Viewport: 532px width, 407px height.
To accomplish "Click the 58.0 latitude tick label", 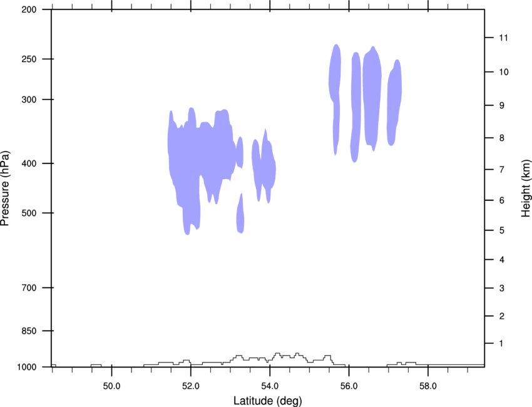I will point(428,386).
